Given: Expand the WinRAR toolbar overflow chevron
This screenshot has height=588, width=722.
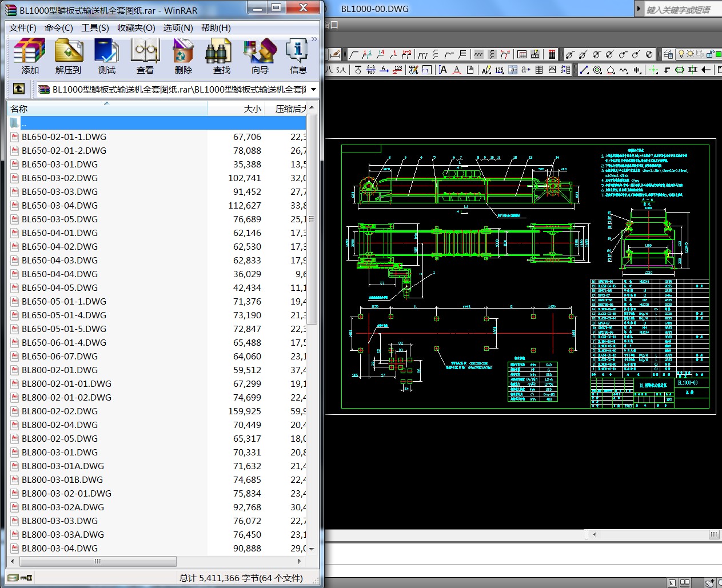Looking at the screenshot, I should tap(314, 39).
